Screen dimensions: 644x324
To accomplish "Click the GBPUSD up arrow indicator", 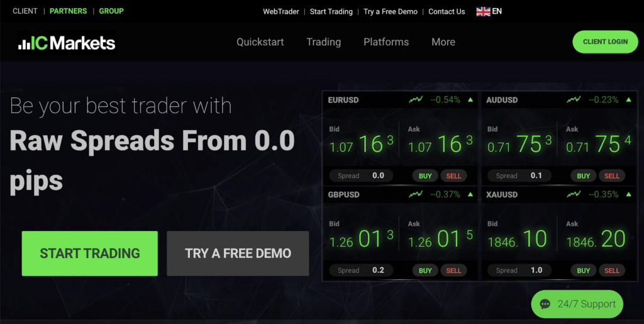I will (x=470, y=194).
